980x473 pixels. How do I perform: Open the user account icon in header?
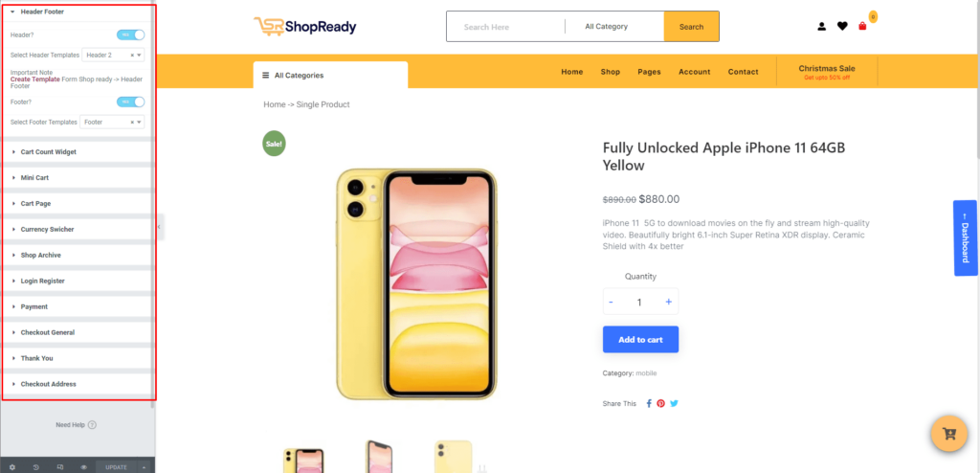[821, 26]
